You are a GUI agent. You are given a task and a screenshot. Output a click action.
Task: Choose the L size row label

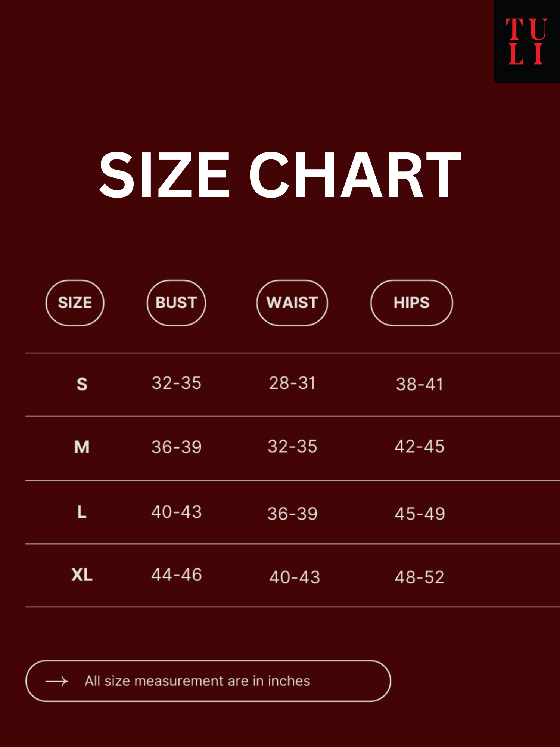click(82, 512)
